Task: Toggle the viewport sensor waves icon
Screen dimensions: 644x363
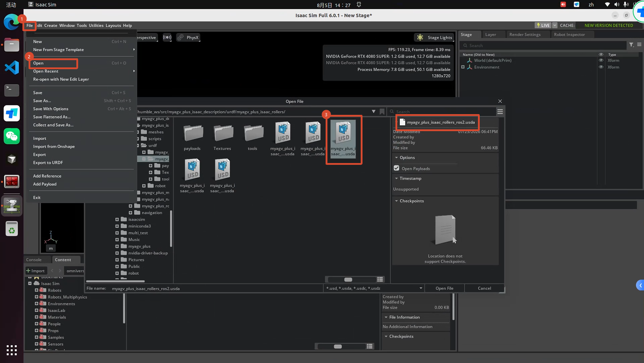Action: tap(167, 37)
